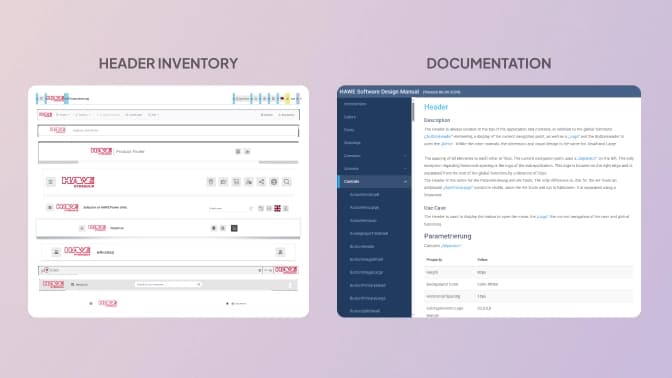Screen dimensions: 672x378
Task: Click dark square icon in shadowed header
Action: (234, 228)
